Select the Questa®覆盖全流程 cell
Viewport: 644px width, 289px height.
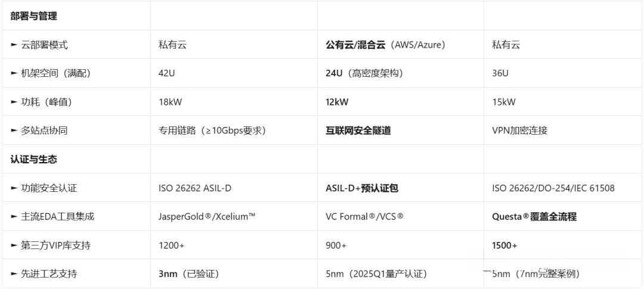(534, 217)
